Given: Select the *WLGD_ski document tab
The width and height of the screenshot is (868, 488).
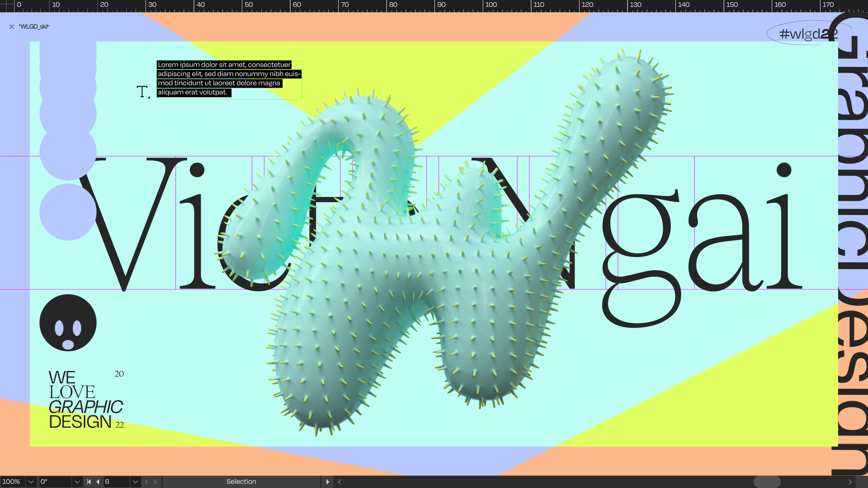Looking at the screenshot, I should (x=34, y=27).
